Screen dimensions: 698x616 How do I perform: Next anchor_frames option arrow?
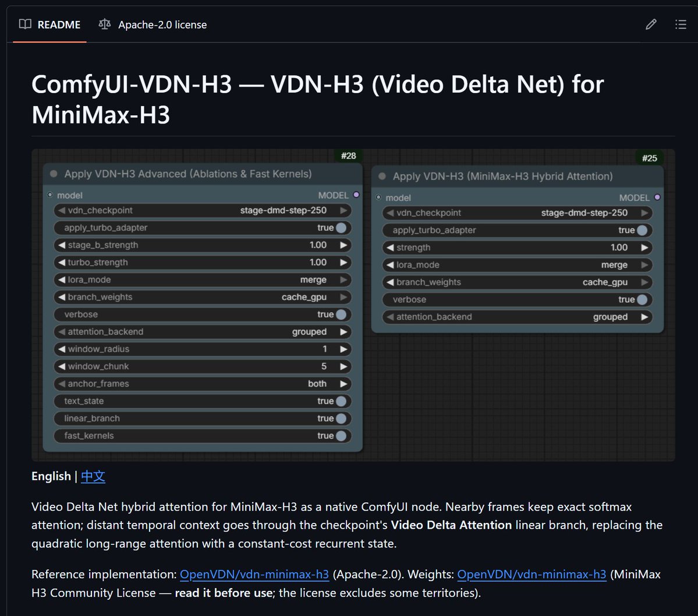pyautogui.click(x=343, y=384)
